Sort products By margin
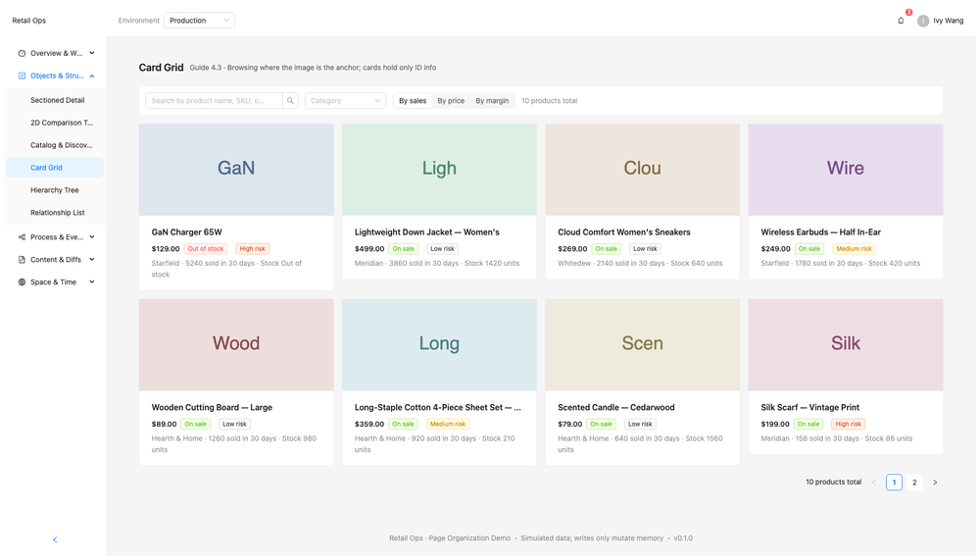Image resolution: width=980 pixels, height=560 pixels. tap(492, 101)
